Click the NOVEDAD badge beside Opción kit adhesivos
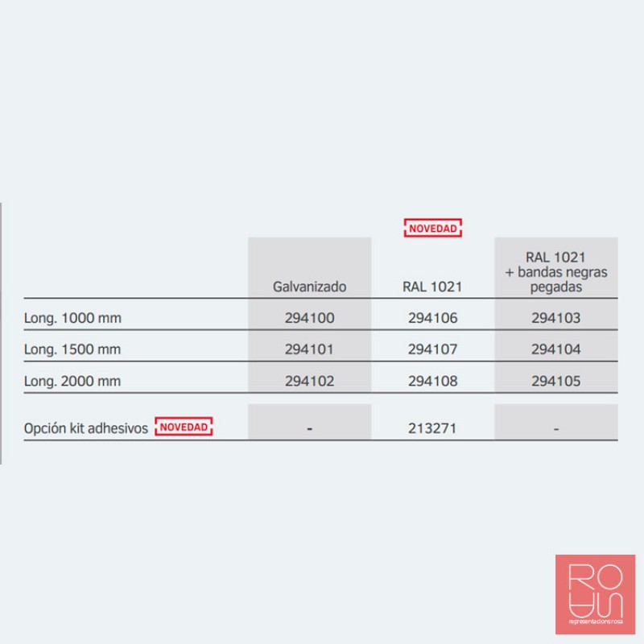 pos(184,427)
